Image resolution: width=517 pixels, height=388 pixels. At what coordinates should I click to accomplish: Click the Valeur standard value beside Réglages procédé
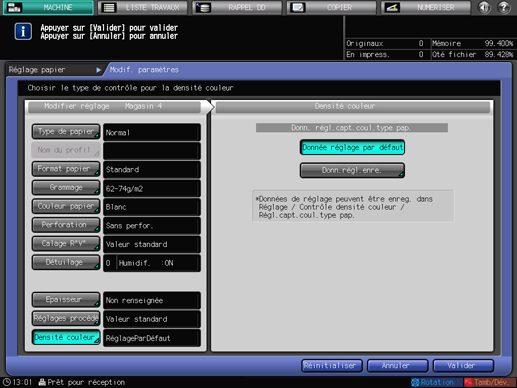coord(152,319)
